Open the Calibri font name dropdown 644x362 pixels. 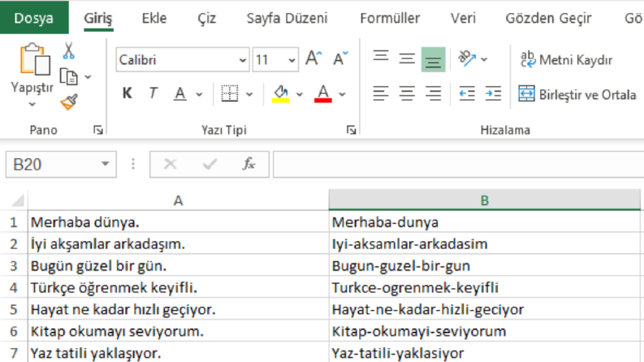coord(242,60)
